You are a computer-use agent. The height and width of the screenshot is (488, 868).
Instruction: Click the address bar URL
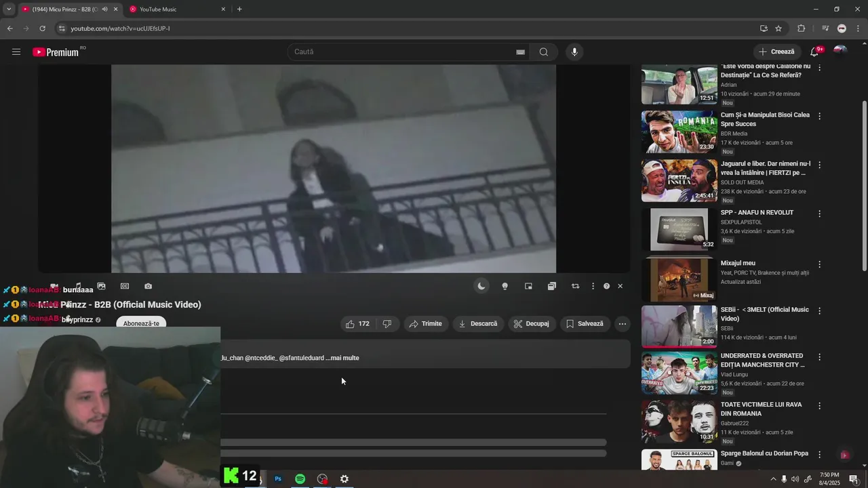point(121,28)
